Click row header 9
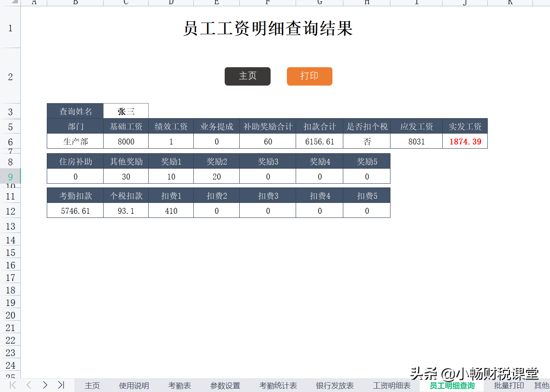The height and width of the screenshot is (392, 550). (x=10, y=176)
